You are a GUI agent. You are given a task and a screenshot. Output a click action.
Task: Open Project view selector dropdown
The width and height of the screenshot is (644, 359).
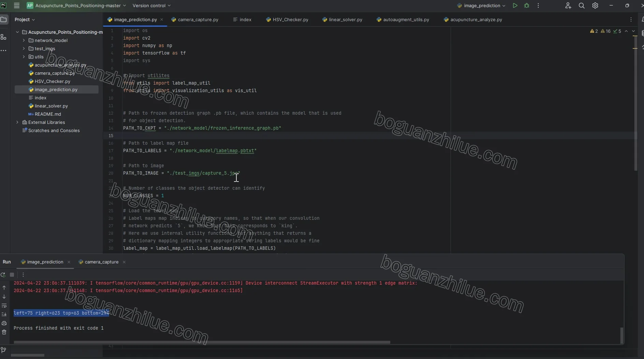[25, 19]
